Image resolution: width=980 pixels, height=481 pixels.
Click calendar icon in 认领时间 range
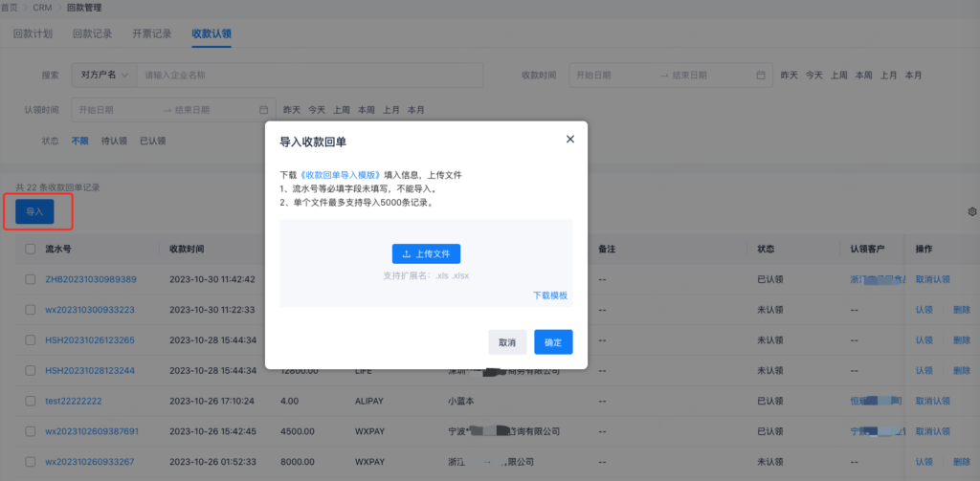[x=263, y=110]
